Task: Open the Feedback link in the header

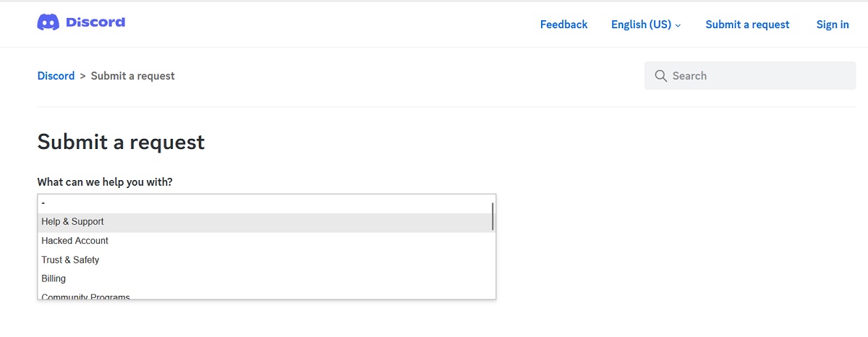Action: 563,25
